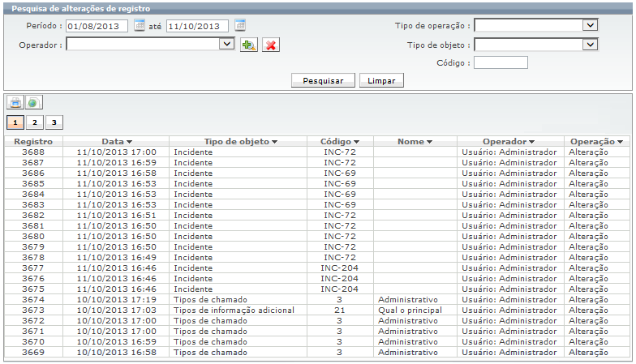
Task: Open the start date calendar picker
Action: [140, 25]
